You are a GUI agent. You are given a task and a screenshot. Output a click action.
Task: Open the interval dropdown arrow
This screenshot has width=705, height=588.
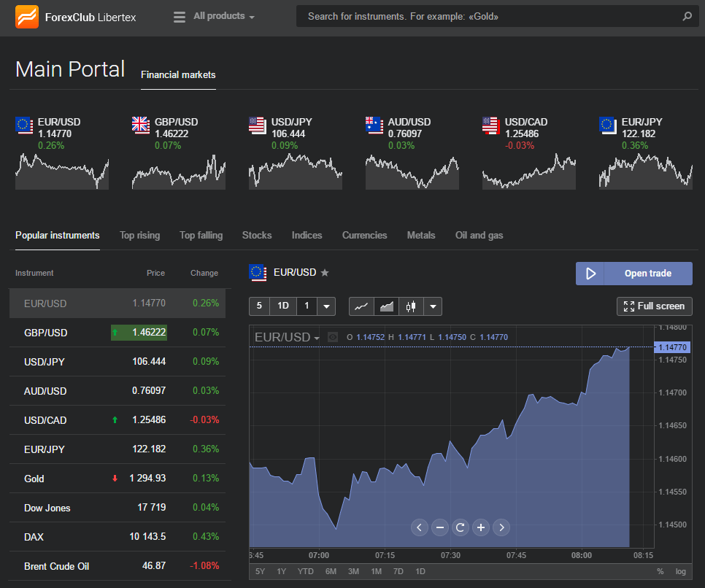pyautogui.click(x=326, y=306)
